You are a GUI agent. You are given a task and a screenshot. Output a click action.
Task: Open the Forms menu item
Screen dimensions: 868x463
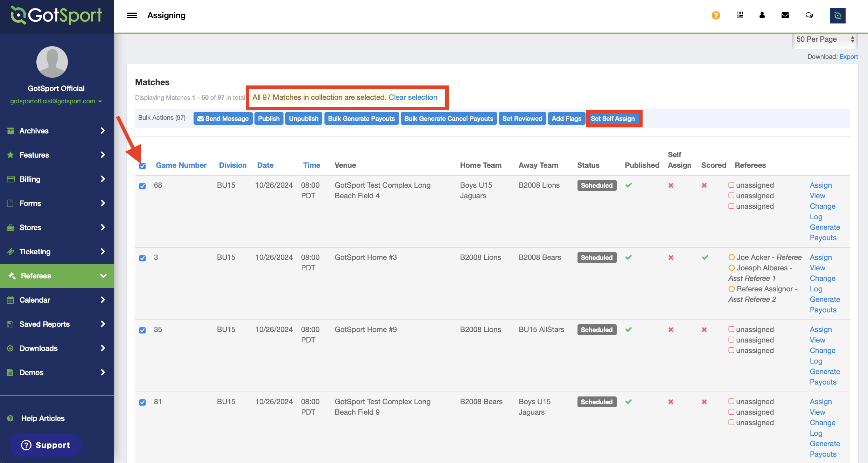tap(57, 203)
